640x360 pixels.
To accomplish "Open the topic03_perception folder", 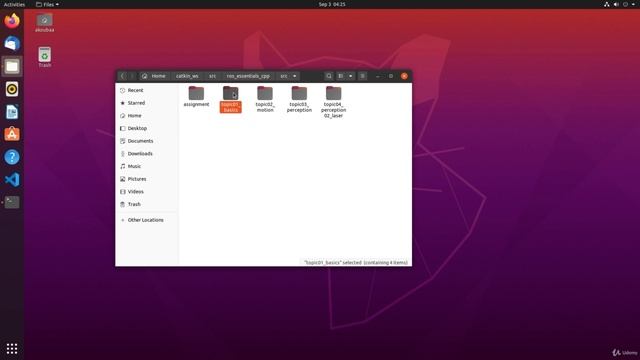I will [x=299, y=99].
